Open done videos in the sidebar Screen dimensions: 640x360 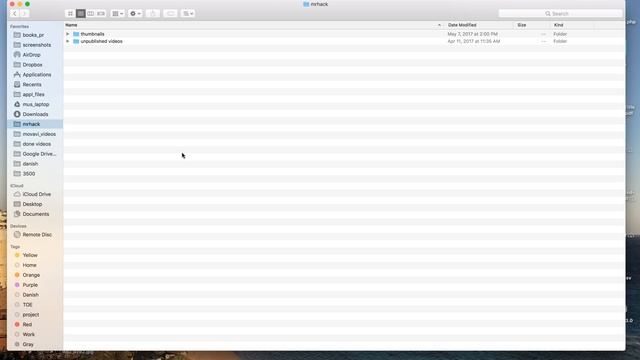35,144
